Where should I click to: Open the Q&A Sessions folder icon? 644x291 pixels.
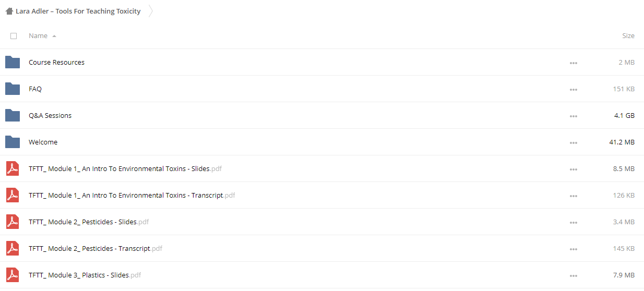[13, 115]
